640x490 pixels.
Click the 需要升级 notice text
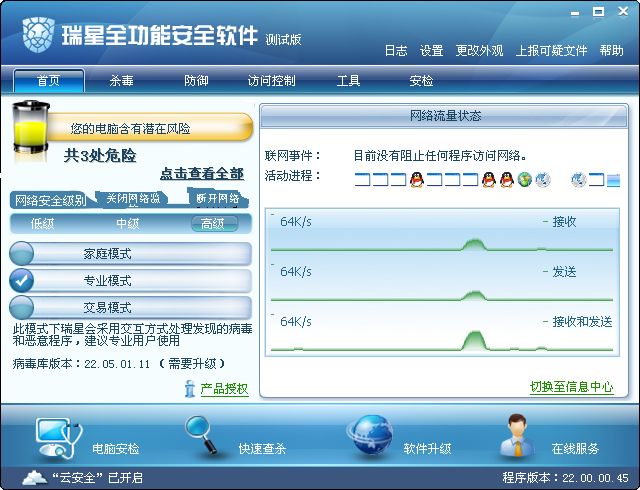192,363
